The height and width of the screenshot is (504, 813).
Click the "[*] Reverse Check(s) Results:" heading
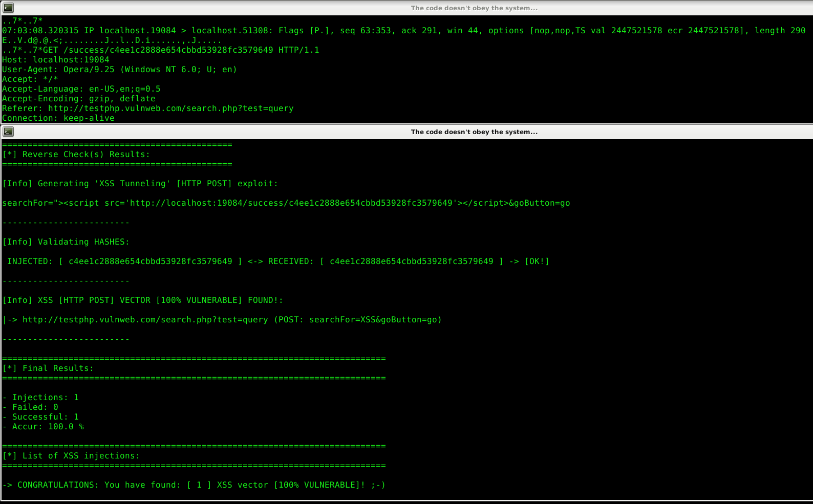76,155
